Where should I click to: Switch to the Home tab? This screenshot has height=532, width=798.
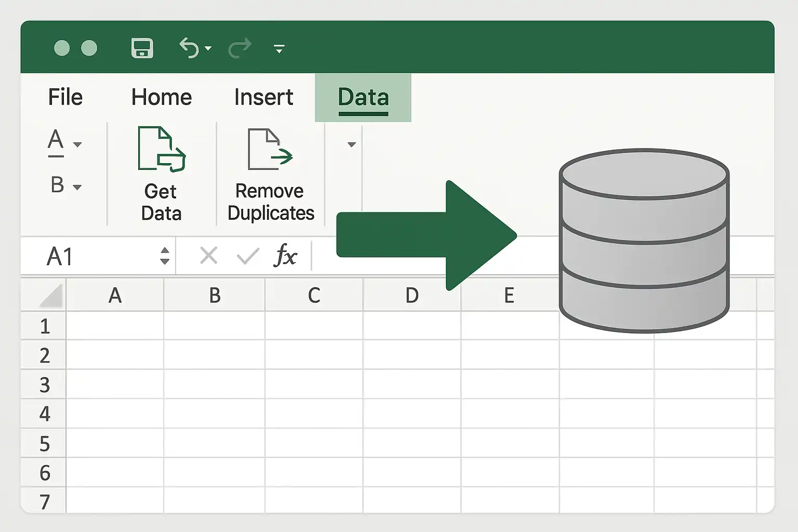(x=162, y=97)
